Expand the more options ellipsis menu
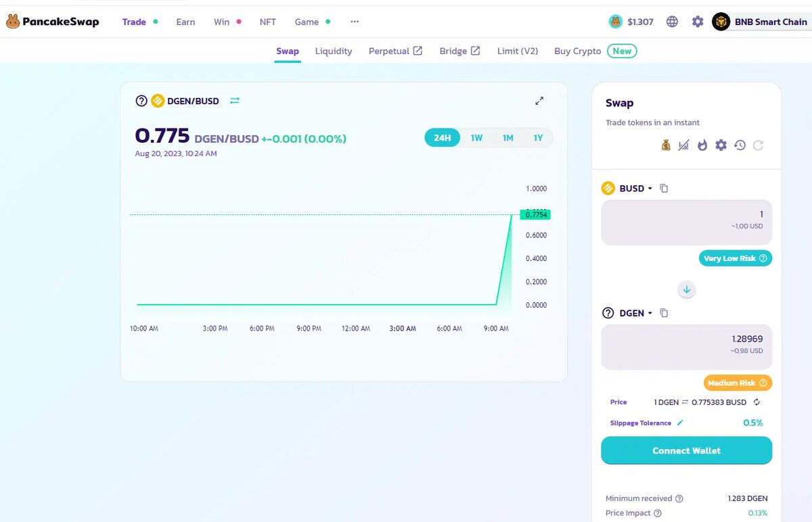 click(x=355, y=22)
